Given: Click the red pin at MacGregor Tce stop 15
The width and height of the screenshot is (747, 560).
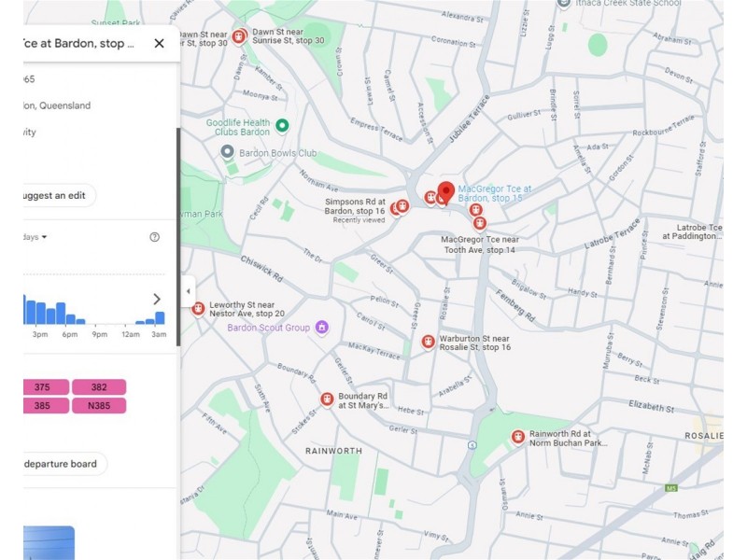Looking at the screenshot, I should coord(446,192).
